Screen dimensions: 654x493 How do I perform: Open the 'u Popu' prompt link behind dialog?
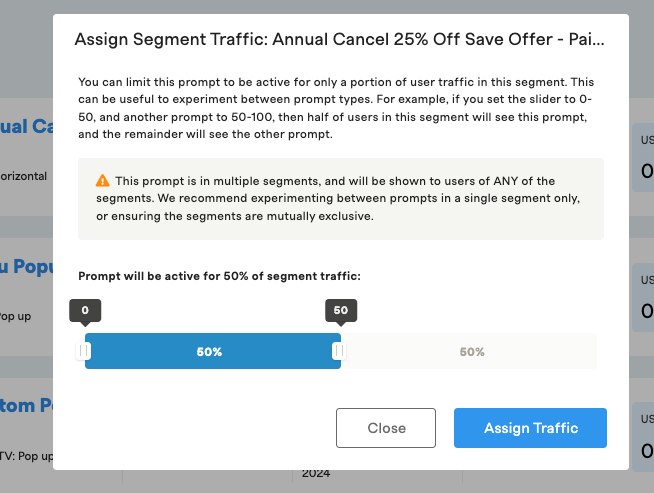27,267
